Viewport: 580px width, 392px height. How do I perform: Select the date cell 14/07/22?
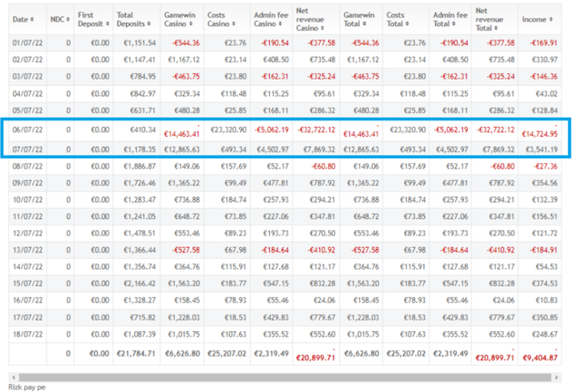[28, 267]
